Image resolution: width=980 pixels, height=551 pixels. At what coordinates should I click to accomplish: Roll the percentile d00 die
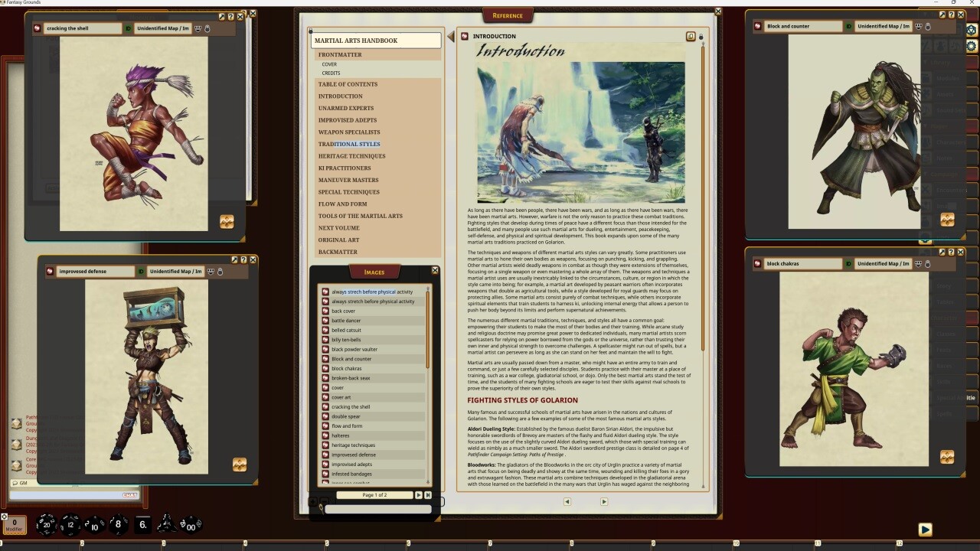click(x=190, y=526)
